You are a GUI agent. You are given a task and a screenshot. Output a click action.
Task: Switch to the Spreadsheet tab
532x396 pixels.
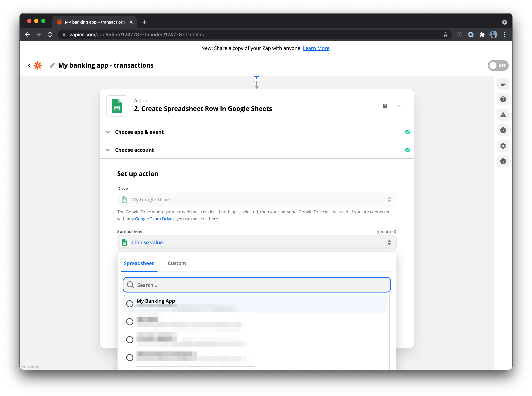pos(139,263)
